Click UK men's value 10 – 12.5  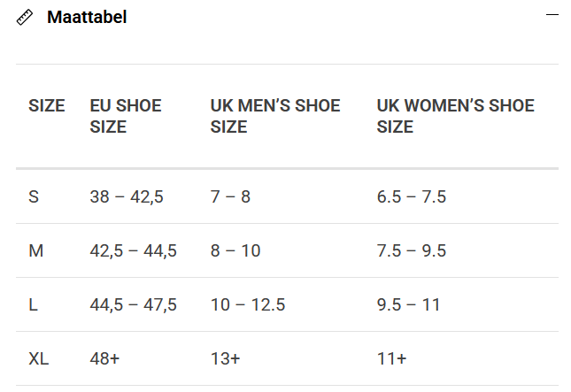(x=248, y=304)
